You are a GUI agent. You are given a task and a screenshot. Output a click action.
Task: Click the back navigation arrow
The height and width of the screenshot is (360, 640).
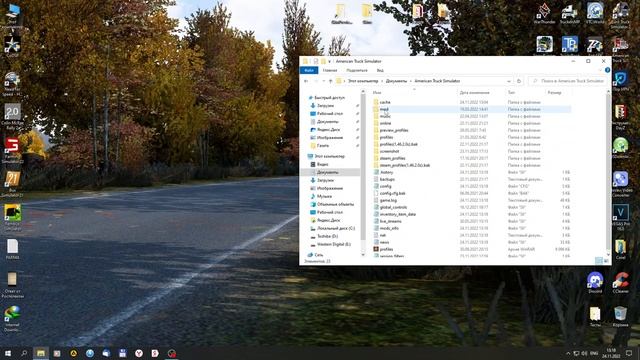pos(306,81)
